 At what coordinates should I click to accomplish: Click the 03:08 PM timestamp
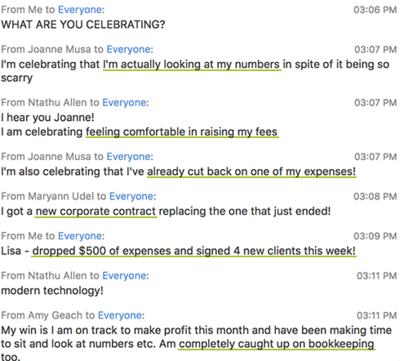coord(375,196)
